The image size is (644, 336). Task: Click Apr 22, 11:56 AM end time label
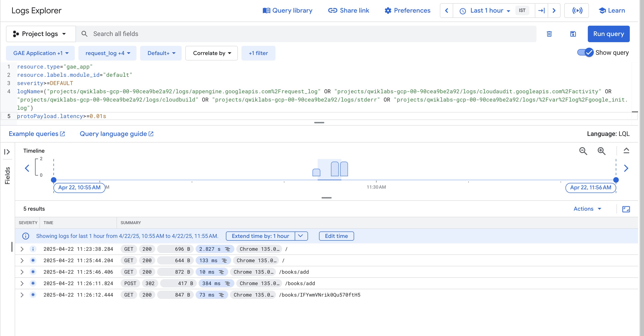[591, 188]
